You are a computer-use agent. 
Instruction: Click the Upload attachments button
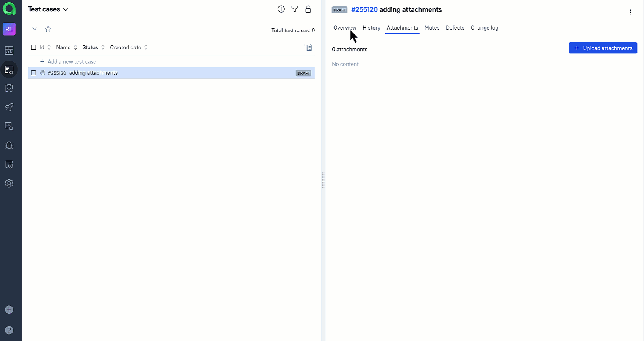603,48
